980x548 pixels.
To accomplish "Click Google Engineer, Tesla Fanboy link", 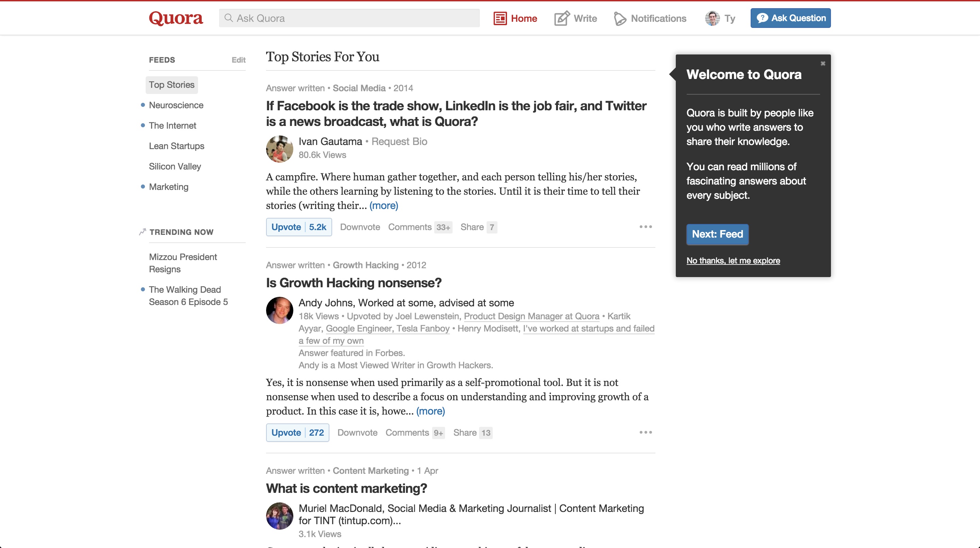I will [x=388, y=328].
